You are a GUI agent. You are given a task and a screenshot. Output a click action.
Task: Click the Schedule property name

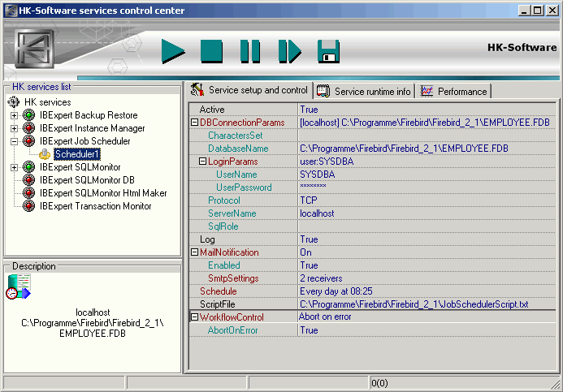point(219,291)
